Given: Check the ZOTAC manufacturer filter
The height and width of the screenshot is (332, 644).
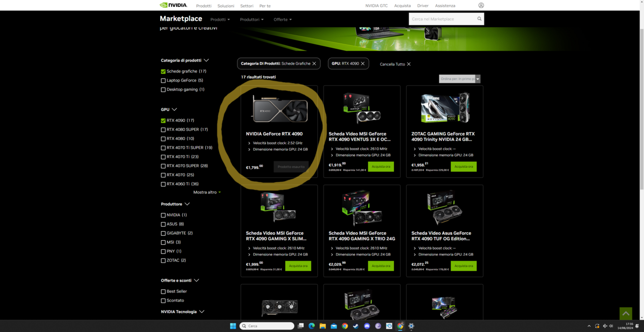Looking at the screenshot, I should (163, 260).
